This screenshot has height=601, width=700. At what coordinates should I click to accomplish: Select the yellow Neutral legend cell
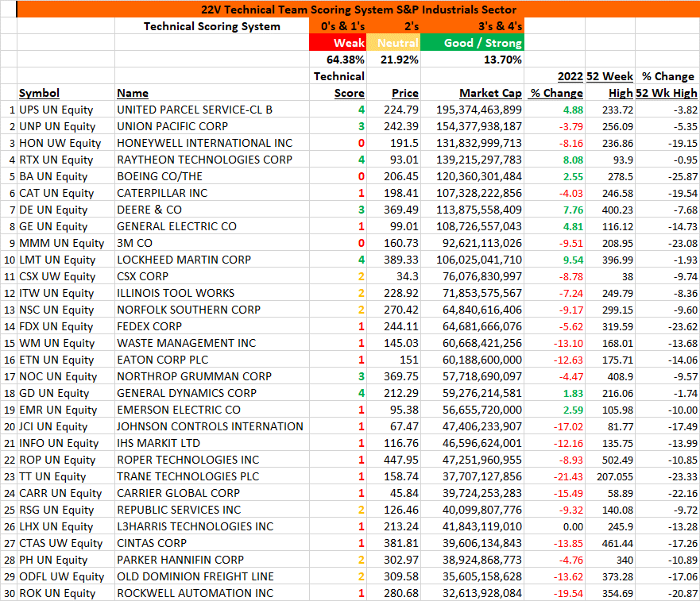click(x=393, y=43)
